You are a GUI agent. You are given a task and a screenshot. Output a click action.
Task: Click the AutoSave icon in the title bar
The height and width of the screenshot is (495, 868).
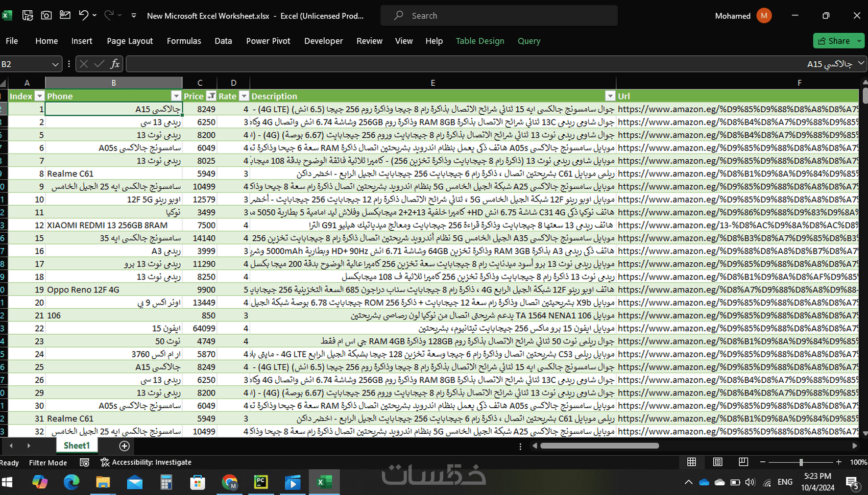click(28, 15)
